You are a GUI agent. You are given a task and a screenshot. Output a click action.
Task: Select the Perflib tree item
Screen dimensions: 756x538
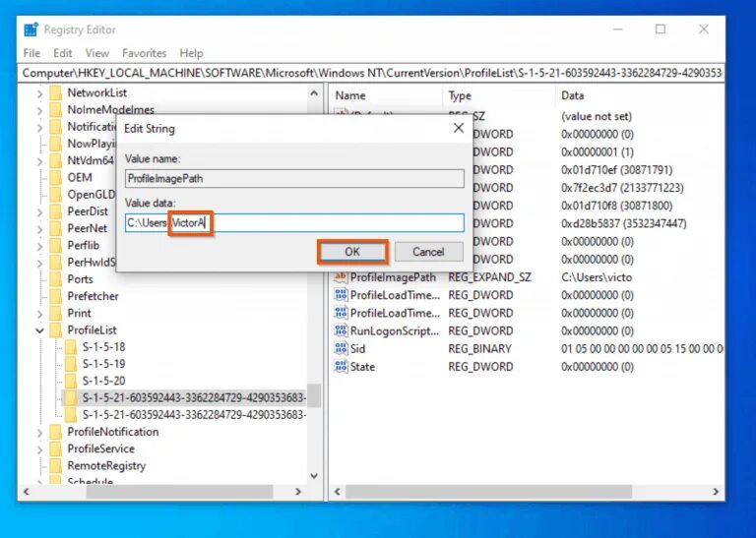tap(84, 245)
